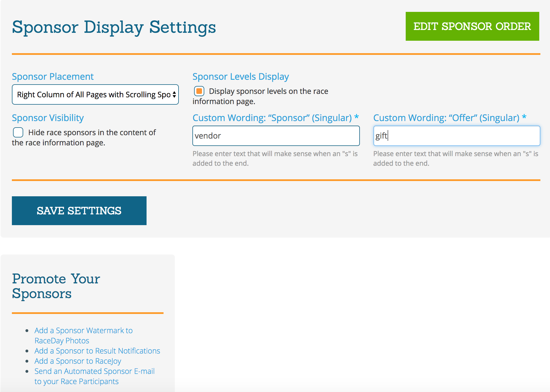This screenshot has height=392, width=550.
Task: Click the Promote Your Sponsors heading
Action: point(55,286)
